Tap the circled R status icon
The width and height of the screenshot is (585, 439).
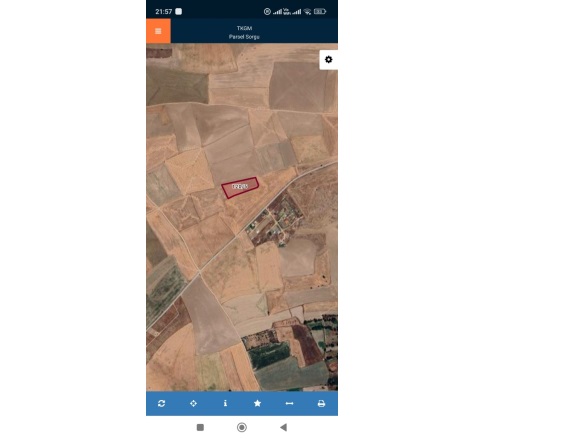click(267, 12)
